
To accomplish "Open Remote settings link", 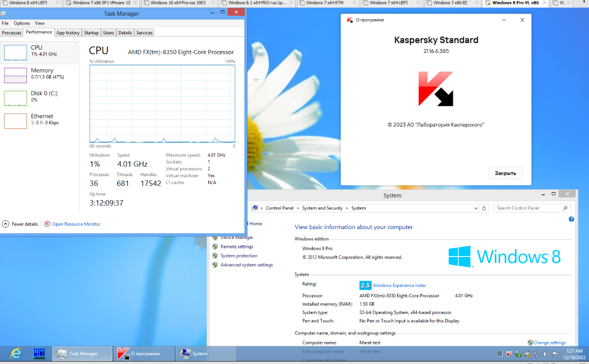I will coord(237,247).
